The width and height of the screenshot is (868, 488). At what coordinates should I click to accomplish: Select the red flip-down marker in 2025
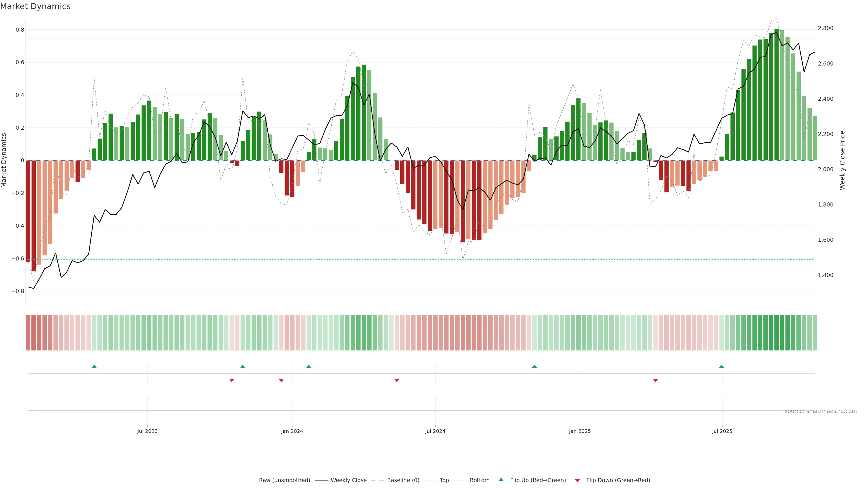click(x=655, y=380)
